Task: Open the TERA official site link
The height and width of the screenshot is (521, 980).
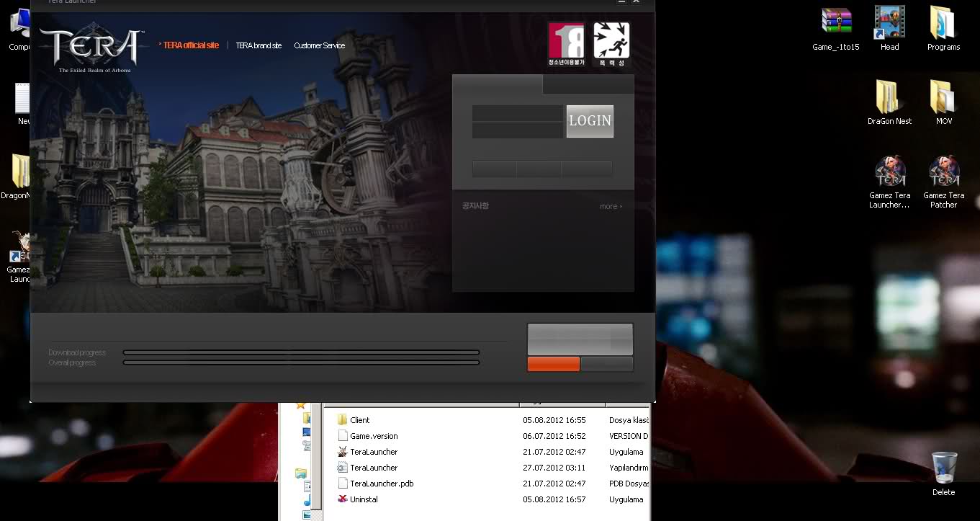Action: point(190,45)
